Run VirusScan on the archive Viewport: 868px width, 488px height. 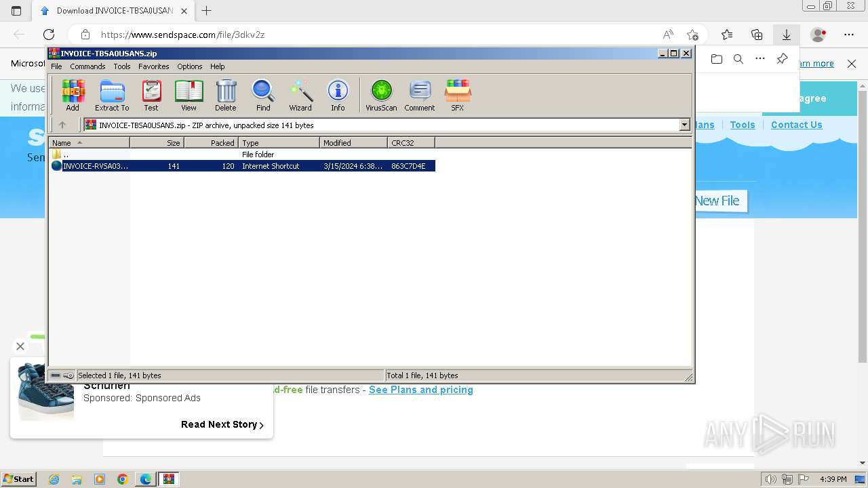pyautogui.click(x=381, y=95)
